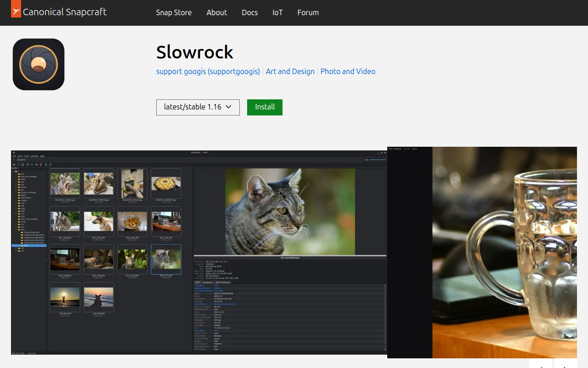This screenshot has width=588, height=368.
Task: Browse the Art and Design category
Action: click(x=290, y=71)
